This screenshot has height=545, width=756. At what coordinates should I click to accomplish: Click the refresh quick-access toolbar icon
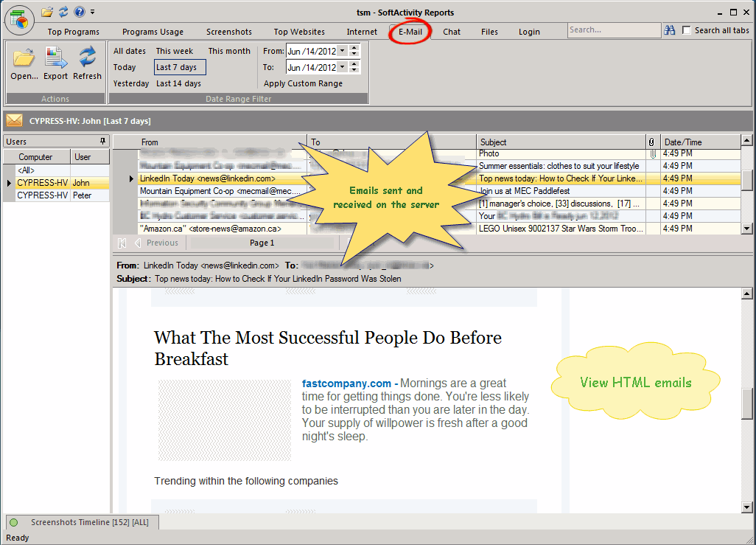coord(63,12)
